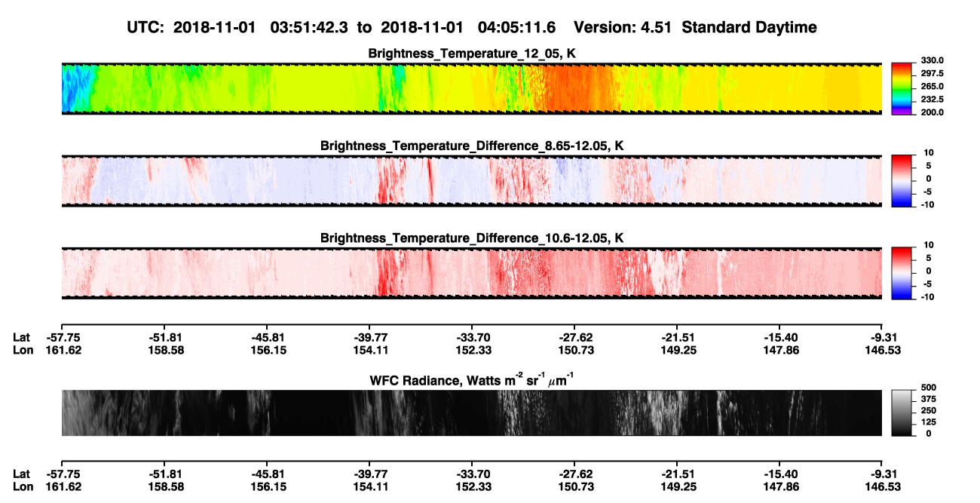Screen dimensions: 980x503
Task: Click latitude -39.77 on the bottom axis
Action: pos(369,474)
